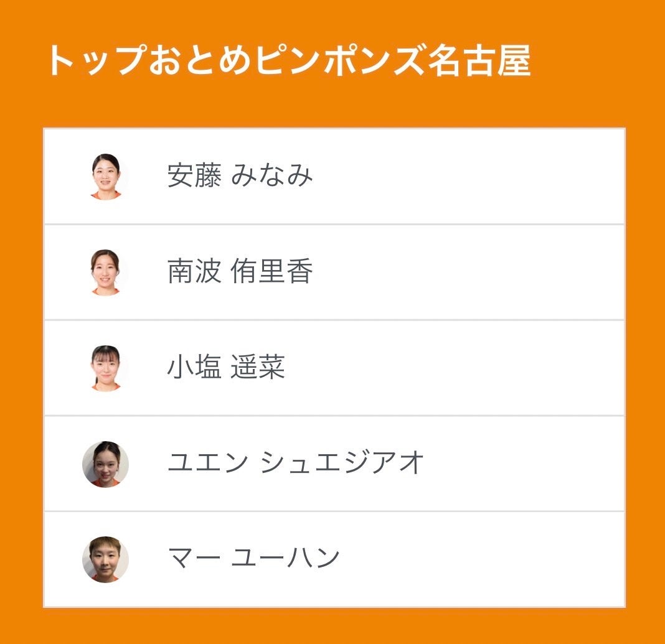Image resolution: width=665 pixels, height=644 pixels.
Task: Open the ユエン シュエジアオ name link
Action: tap(296, 462)
